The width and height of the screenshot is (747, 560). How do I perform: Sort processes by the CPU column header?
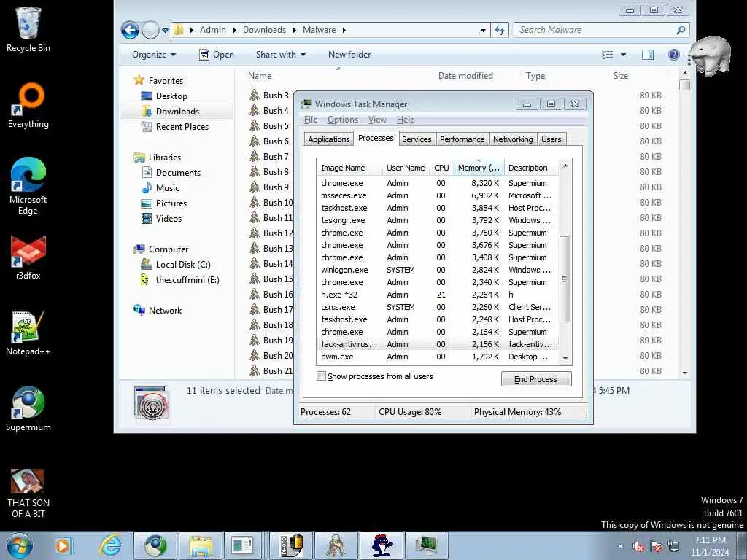[x=441, y=168]
